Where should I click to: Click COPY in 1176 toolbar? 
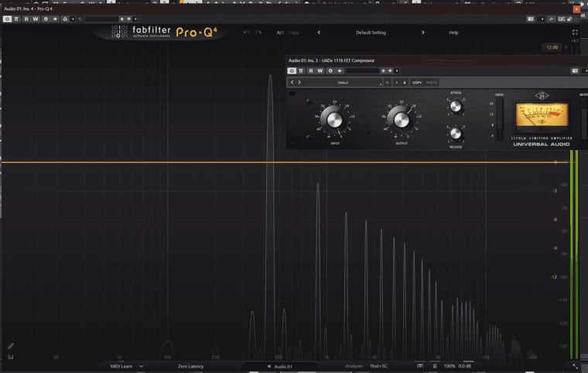click(417, 83)
